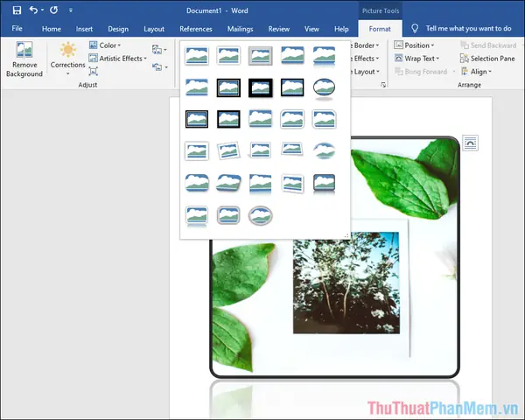Viewport: 525px width, 420px height.
Task: Click the Transparency icon below Artistic Effects
Action: pyautogui.click(x=93, y=71)
